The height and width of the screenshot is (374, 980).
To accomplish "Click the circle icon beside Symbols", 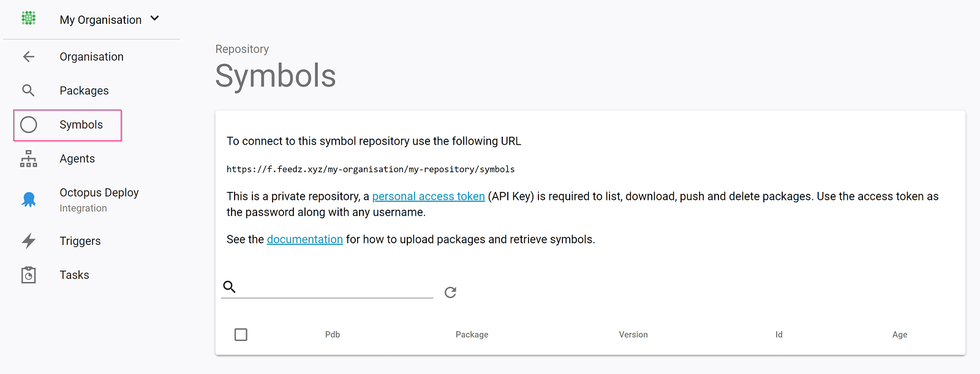I will (x=29, y=124).
